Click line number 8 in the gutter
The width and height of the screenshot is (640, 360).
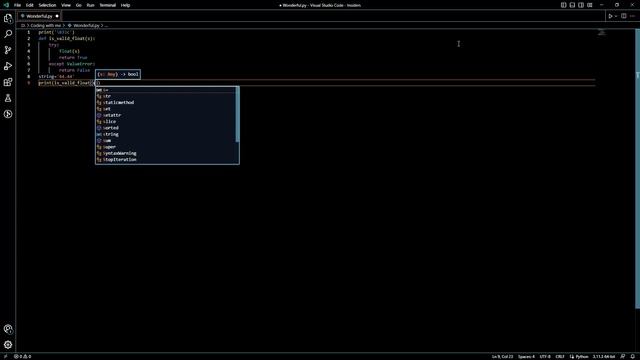(29, 77)
